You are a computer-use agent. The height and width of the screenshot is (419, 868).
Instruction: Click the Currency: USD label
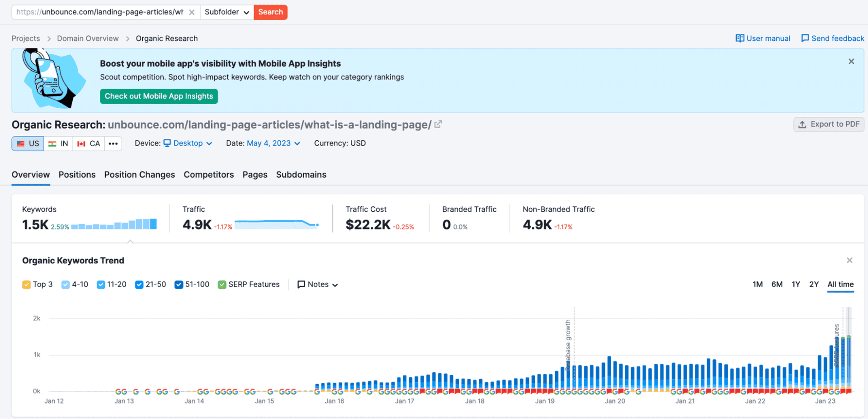[340, 143]
